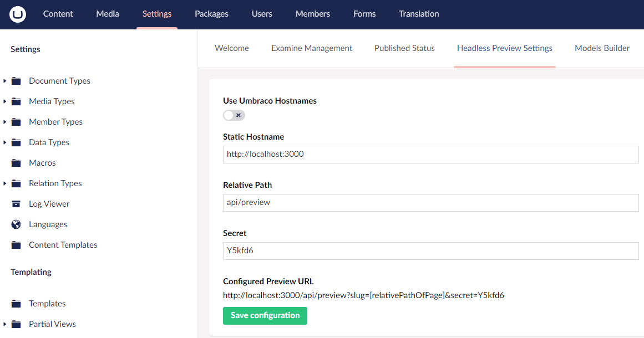Viewport: 644px width, 338px height.
Task: Click the Member Types folder icon
Action: point(16,122)
